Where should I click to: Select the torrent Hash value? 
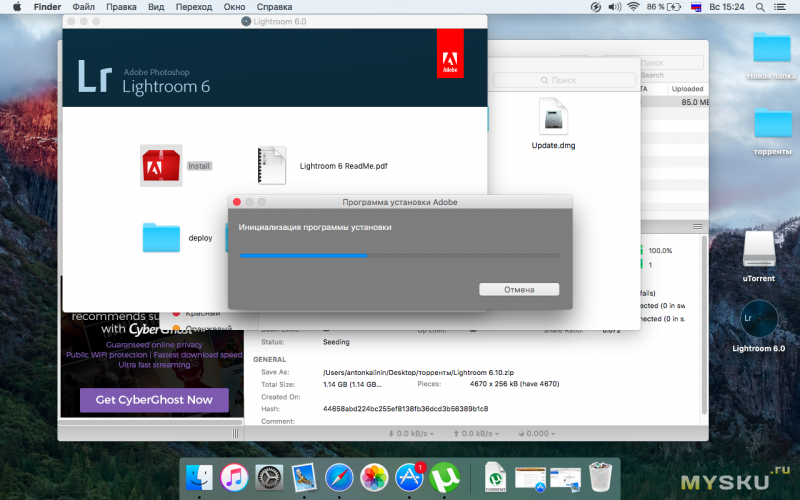(406, 409)
